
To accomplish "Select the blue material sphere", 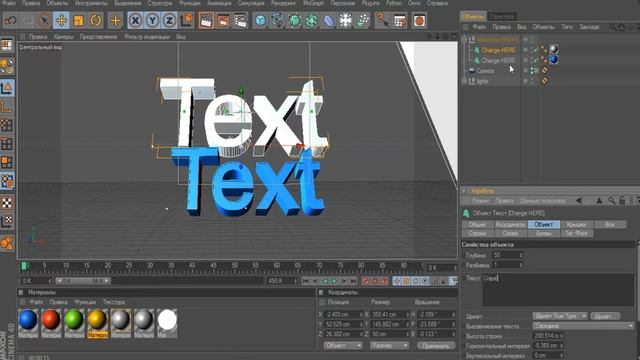I will coord(28,320).
